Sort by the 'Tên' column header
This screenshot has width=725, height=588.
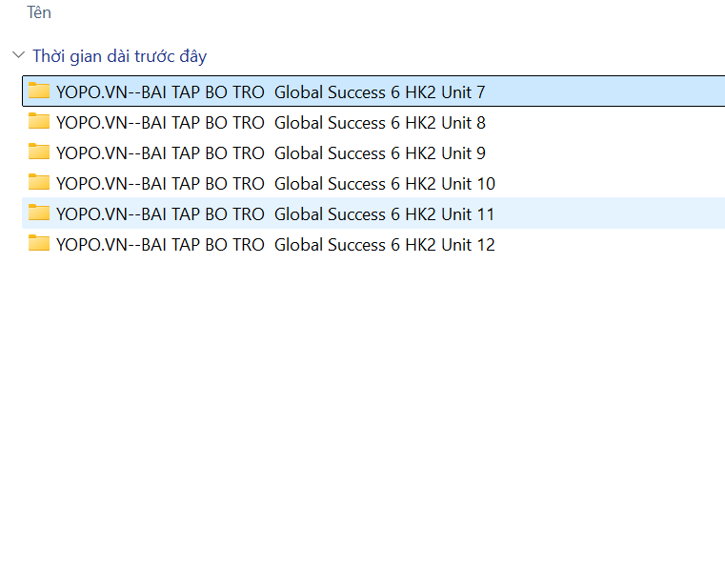(x=39, y=12)
